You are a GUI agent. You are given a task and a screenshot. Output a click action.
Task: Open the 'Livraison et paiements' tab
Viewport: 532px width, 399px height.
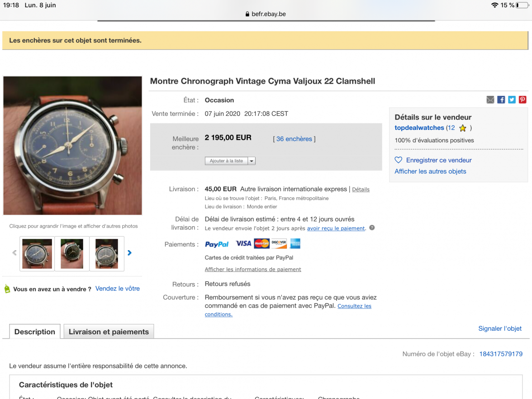click(x=109, y=332)
